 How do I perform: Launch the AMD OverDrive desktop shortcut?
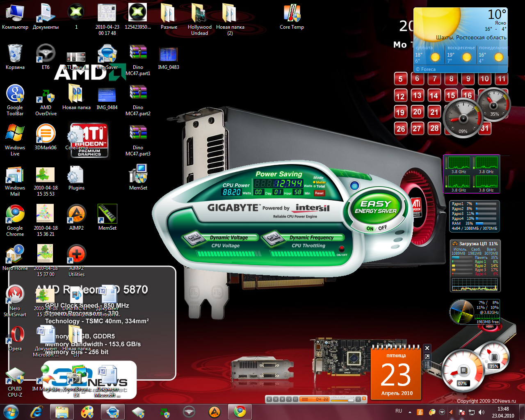pyautogui.click(x=46, y=100)
